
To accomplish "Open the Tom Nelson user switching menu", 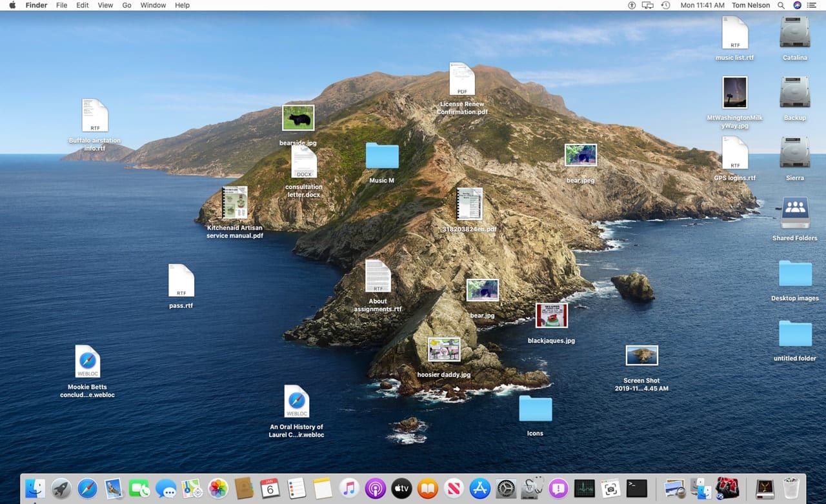I will pyautogui.click(x=750, y=5).
